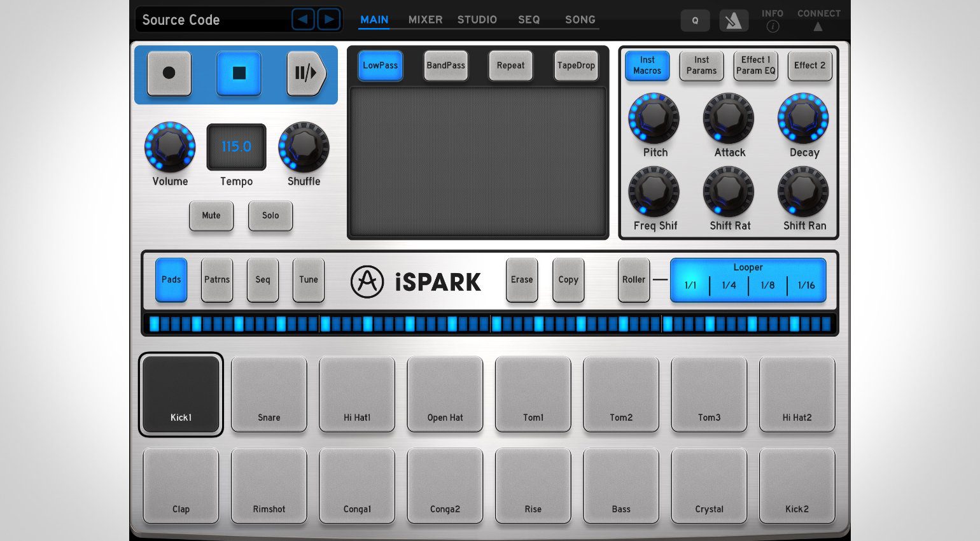Screen dimensions: 980x541
Task: Open the Info panel
Action: [x=772, y=20]
